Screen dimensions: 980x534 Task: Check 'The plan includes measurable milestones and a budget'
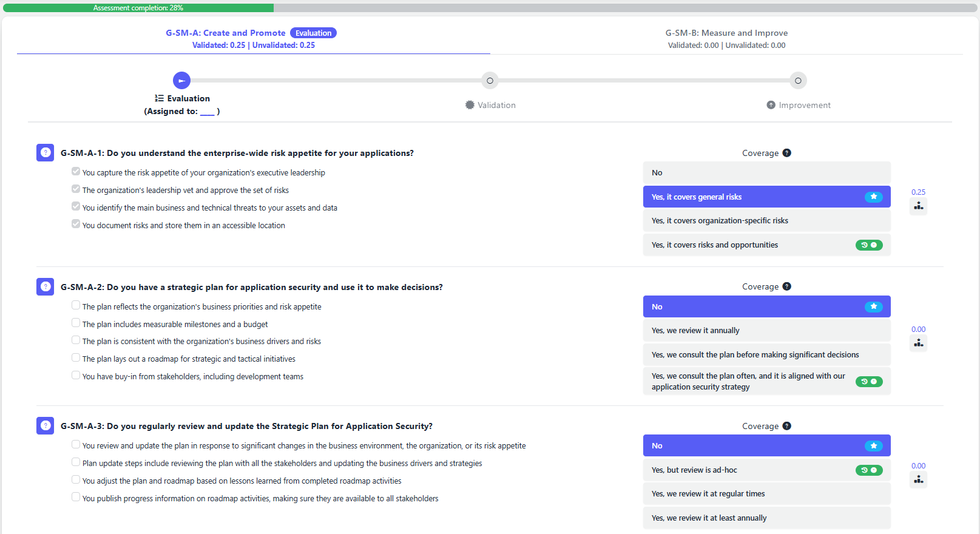(x=76, y=323)
